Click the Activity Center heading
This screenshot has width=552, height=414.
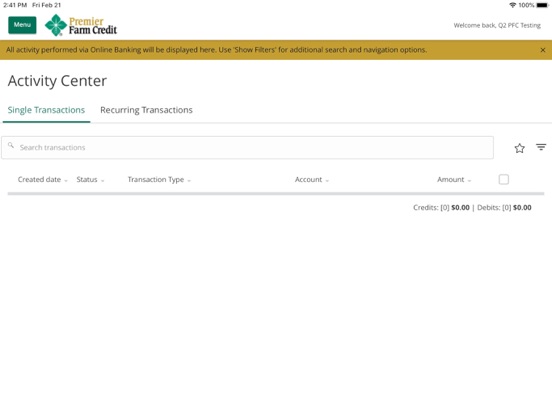(x=57, y=81)
